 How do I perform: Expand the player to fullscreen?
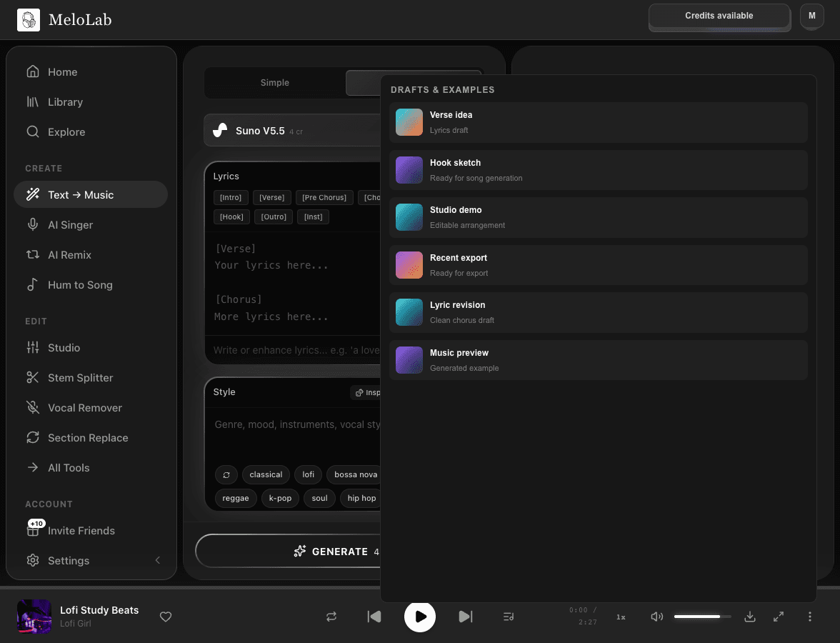(x=779, y=617)
